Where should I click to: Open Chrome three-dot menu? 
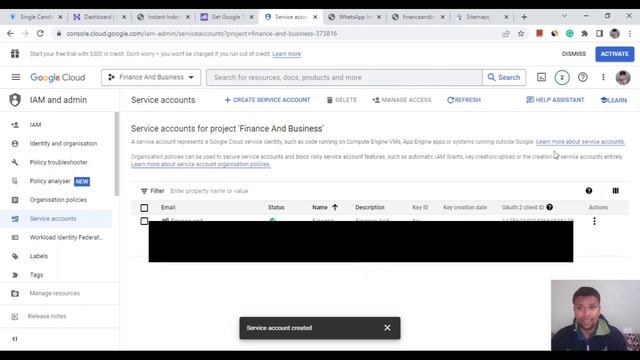[630, 33]
